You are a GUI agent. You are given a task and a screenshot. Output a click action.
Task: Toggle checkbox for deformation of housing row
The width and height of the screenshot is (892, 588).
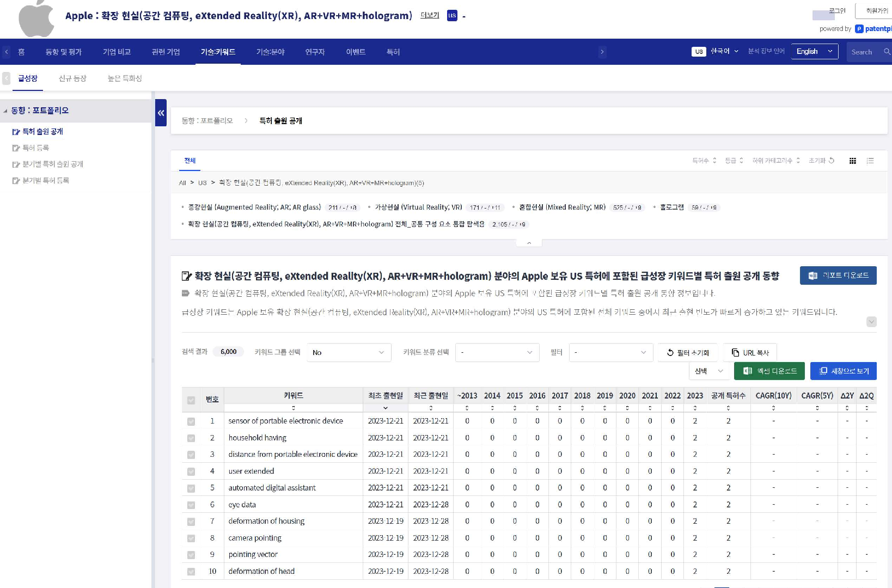point(191,522)
